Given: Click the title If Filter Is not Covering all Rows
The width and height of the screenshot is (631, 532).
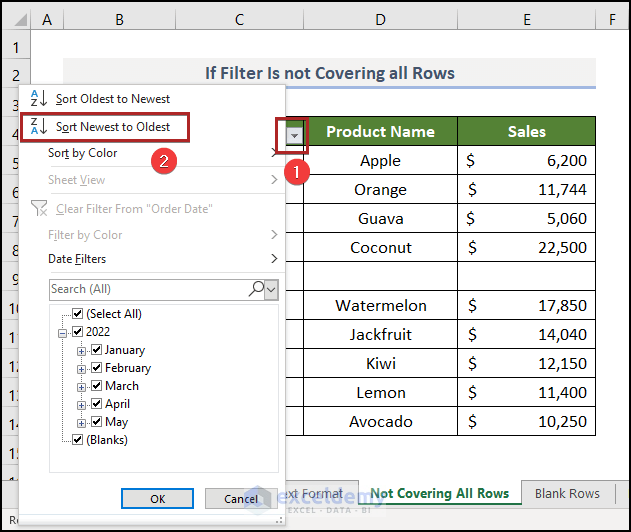Looking at the screenshot, I should pos(330,73).
